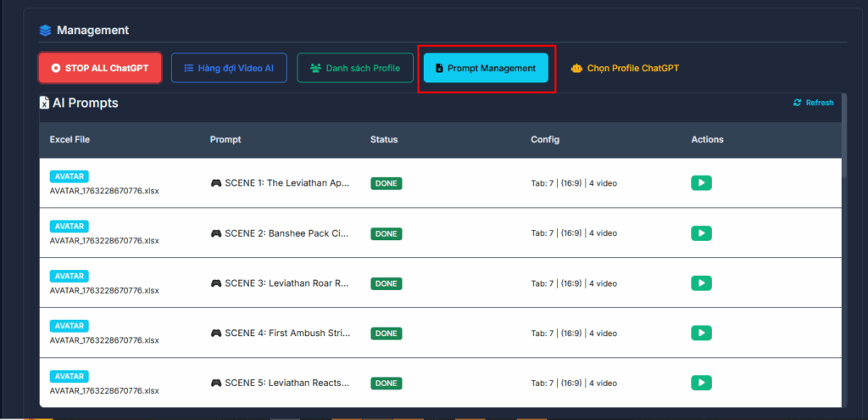Run the SCENE 2 Banshee Pack prompt
The height and width of the screenshot is (420, 868).
pos(701,233)
